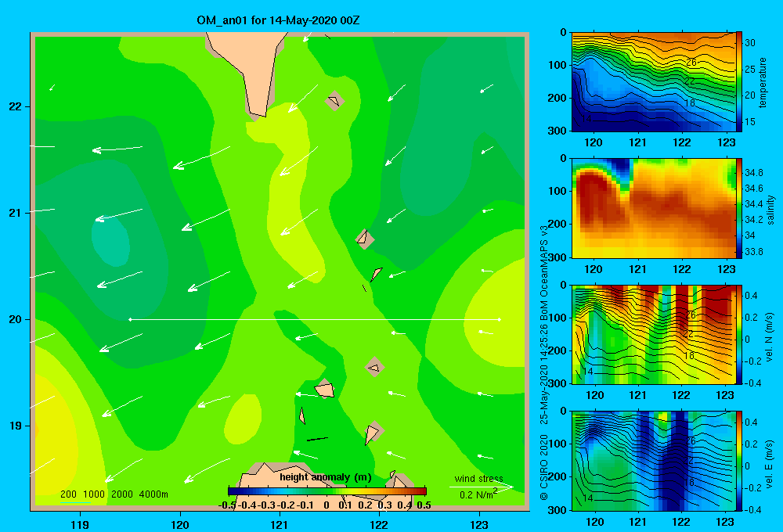This screenshot has height=532, width=783.
Task: Click '30' on the temperature color scale
Action: coord(750,43)
